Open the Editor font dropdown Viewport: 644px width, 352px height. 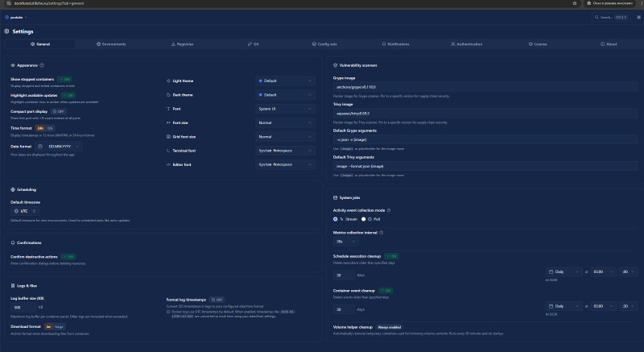pos(285,164)
